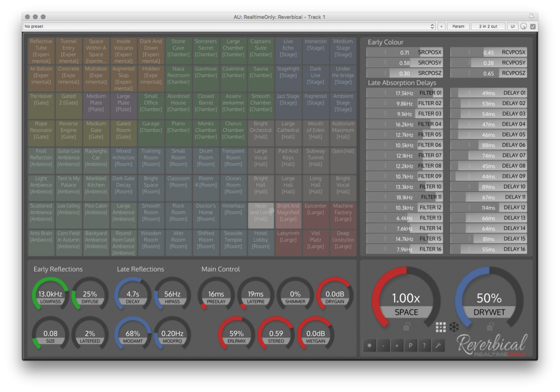
Task: Click the MODAMT knob
Action: (x=133, y=334)
